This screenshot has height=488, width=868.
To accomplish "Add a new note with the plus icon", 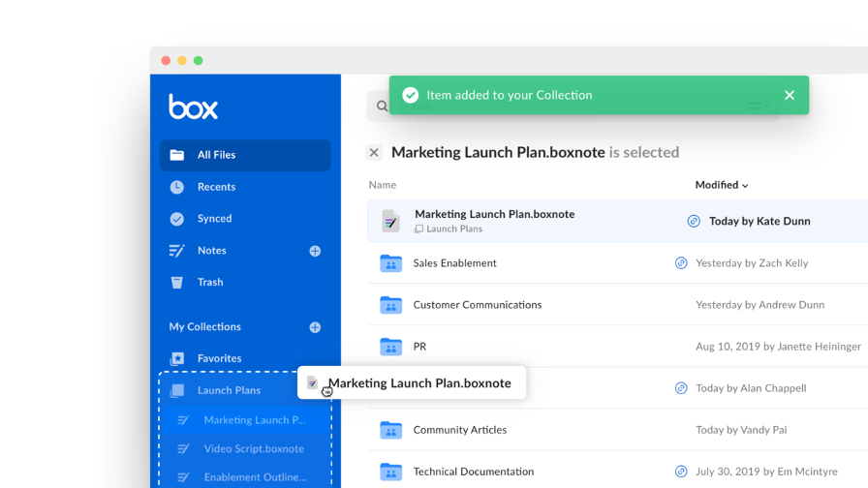I will (315, 251).
